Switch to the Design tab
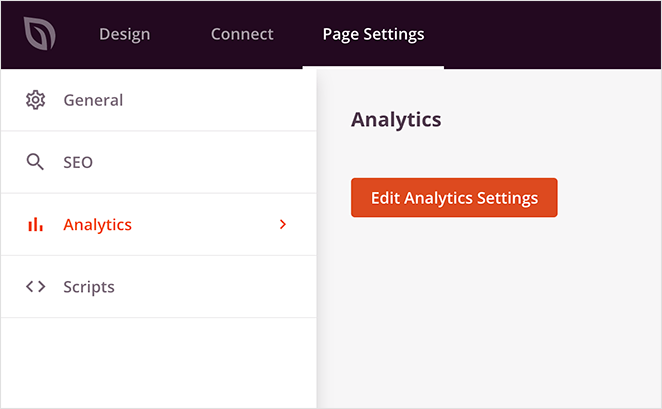The height and width of the screenshot is (409, 662). pos(125,34)
